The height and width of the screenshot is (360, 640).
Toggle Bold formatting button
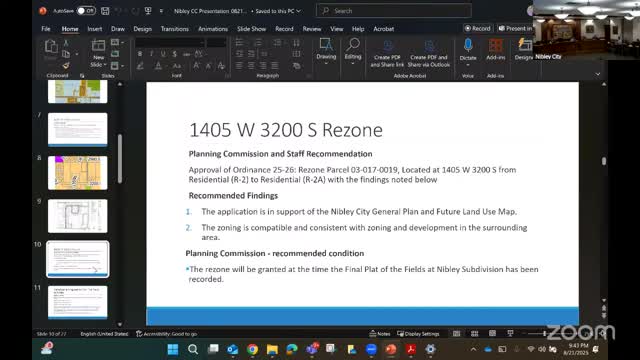tap(140, 54)
